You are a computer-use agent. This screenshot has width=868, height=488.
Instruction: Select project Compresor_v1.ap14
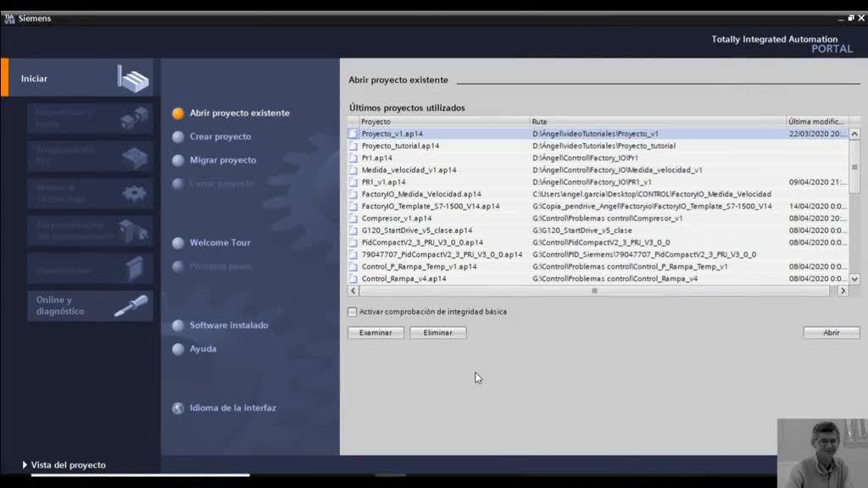coord(397,219)
